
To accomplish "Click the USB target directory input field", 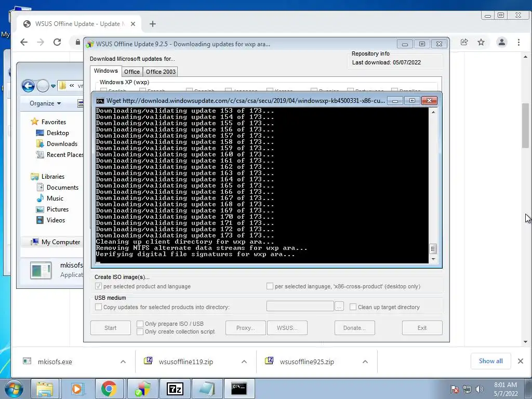I will pos(300,306).
